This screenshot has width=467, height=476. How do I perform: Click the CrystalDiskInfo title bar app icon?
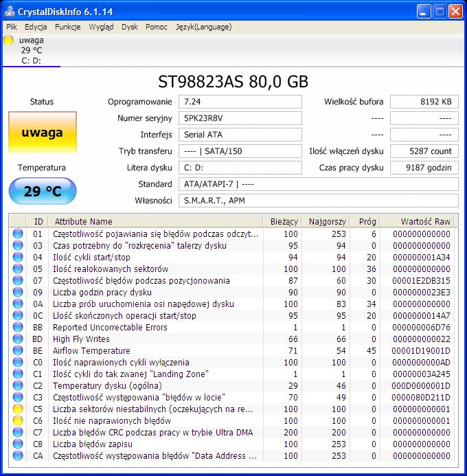click(10, 11)
